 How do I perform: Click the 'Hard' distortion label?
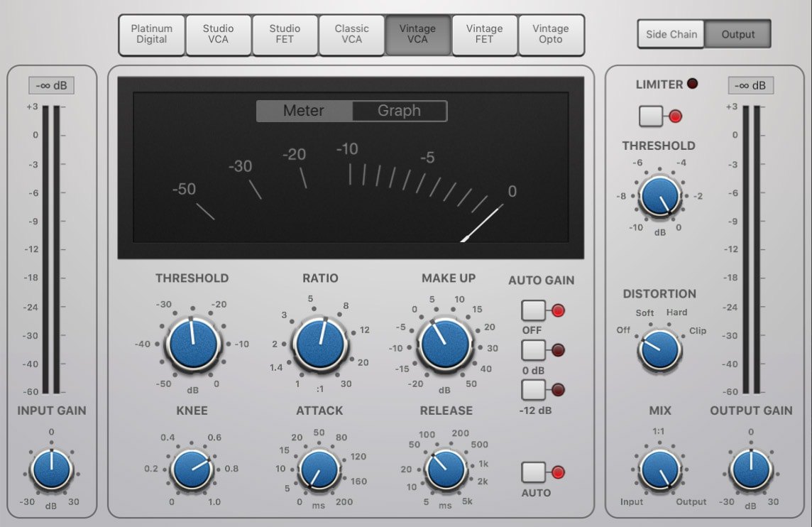pos(676,312)
